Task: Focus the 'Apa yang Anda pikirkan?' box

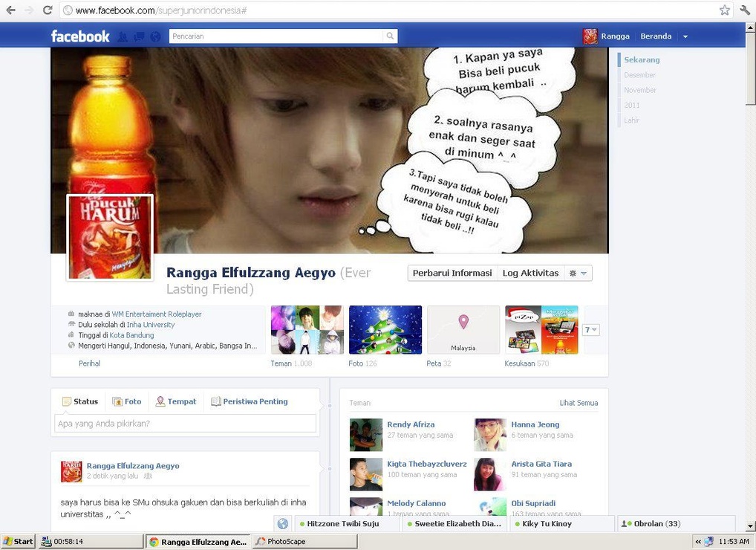Action: coord(185,424)
